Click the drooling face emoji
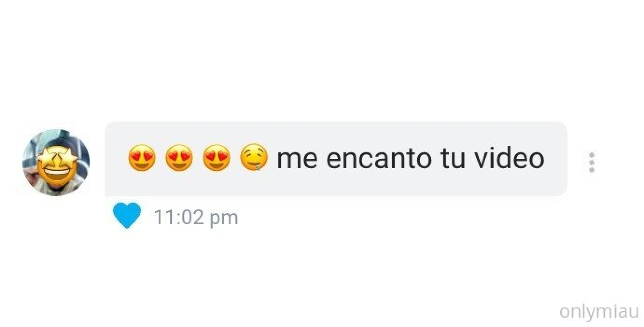 (254, 158)
